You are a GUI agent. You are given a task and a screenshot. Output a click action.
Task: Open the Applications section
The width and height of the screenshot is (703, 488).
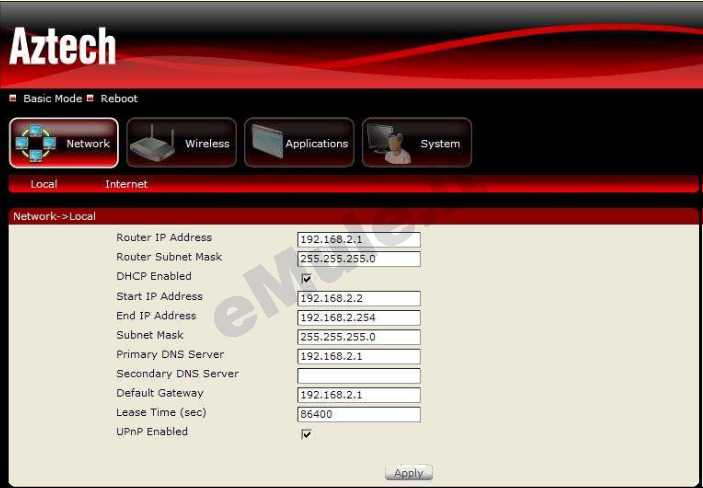299,143
